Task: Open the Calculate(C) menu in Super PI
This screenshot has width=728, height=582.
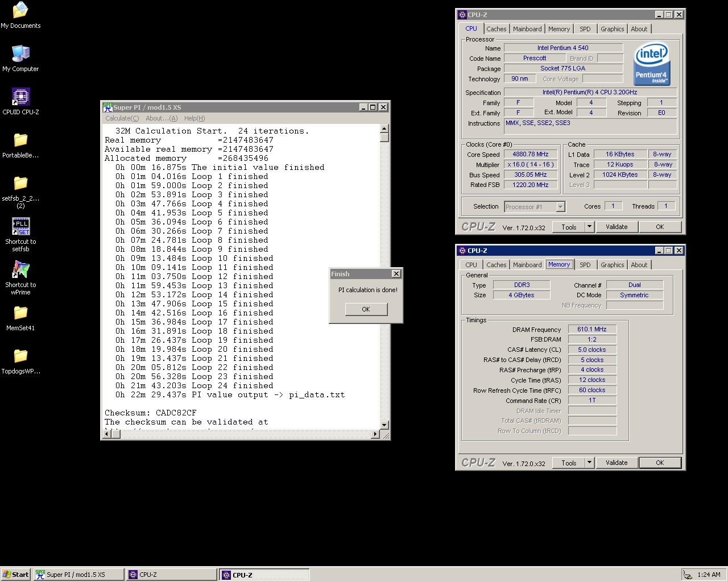Action: tap(122, 118)
